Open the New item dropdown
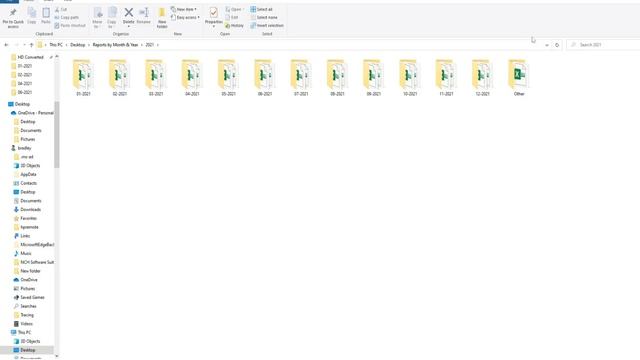 [x=184, y=9]
